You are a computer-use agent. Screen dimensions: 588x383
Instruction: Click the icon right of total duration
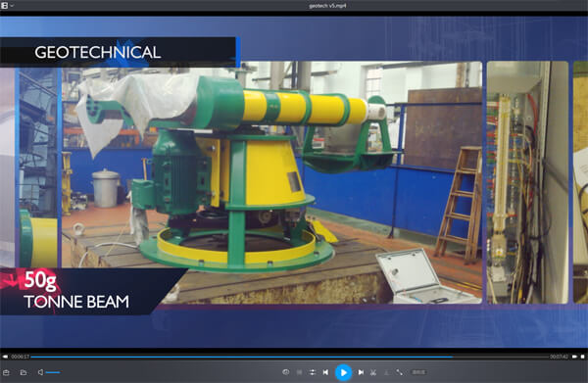(x=574, y=357)
